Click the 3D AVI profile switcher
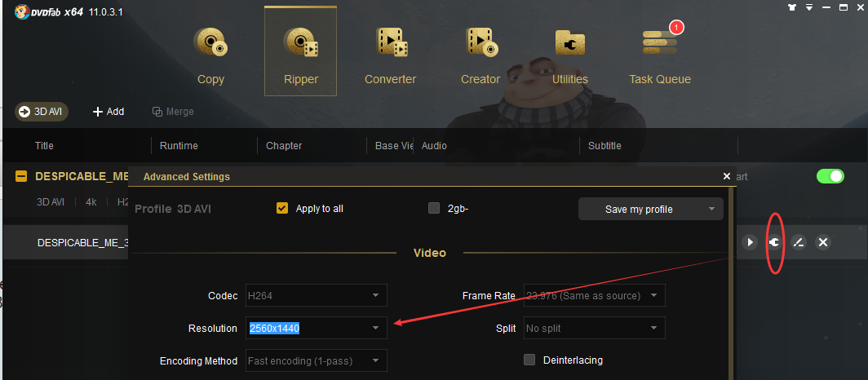Image resolution: width=868 pixels, height=380 pixels. (42, 112)
